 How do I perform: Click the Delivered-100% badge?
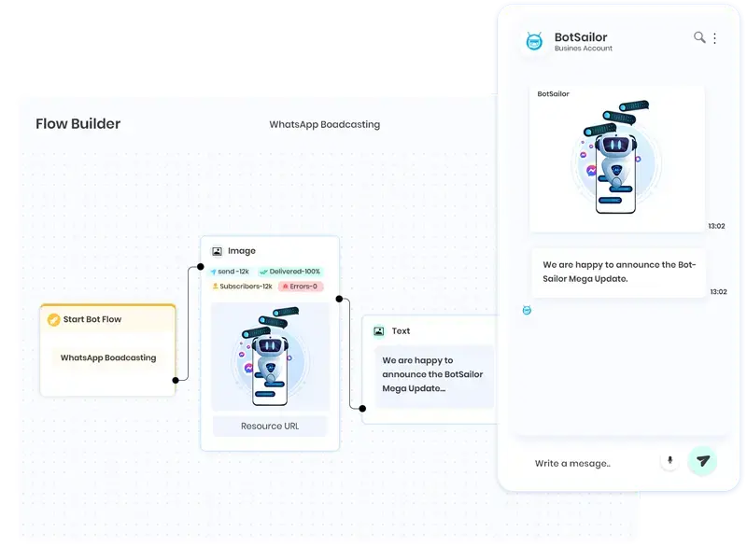click(290, 272)
